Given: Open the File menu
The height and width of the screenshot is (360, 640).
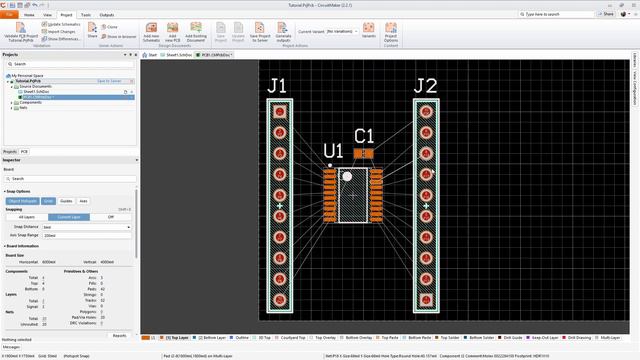Looking at the screenshot, I should (9, 15).
